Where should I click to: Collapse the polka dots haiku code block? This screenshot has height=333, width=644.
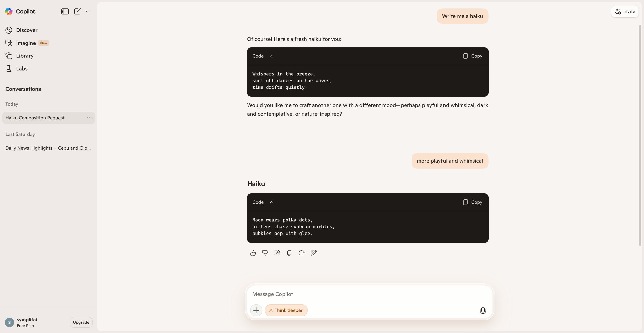(x=271, y=202)
